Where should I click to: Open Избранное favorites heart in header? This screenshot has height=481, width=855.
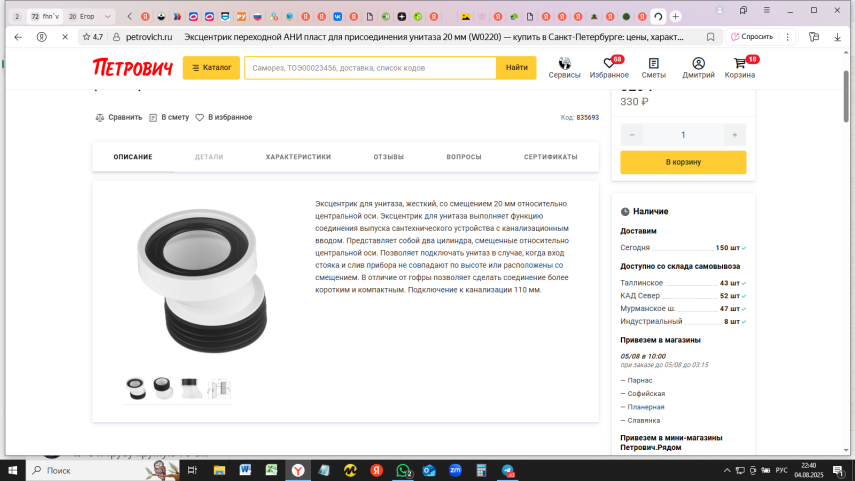609,64
